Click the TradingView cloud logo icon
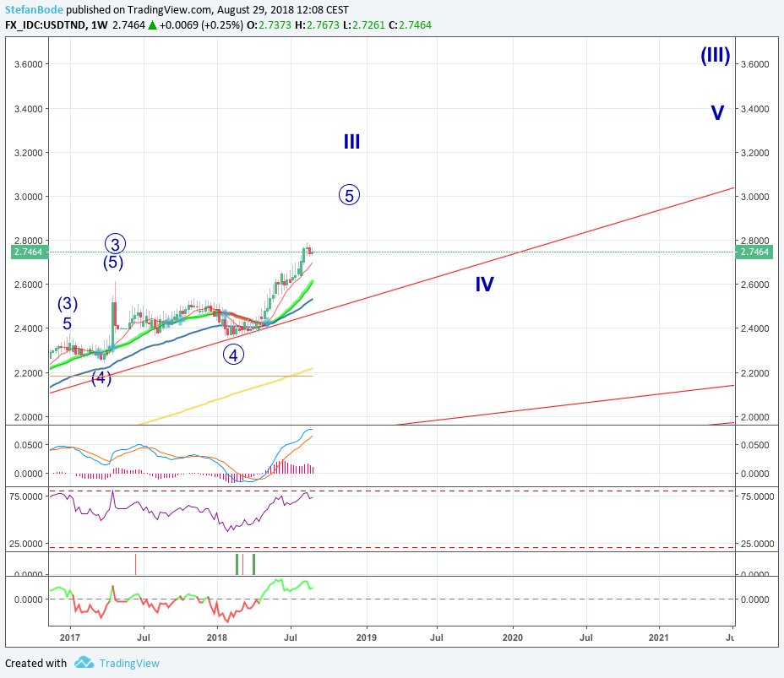Screen dimensions: 784x678 click(x=84, y=663)
